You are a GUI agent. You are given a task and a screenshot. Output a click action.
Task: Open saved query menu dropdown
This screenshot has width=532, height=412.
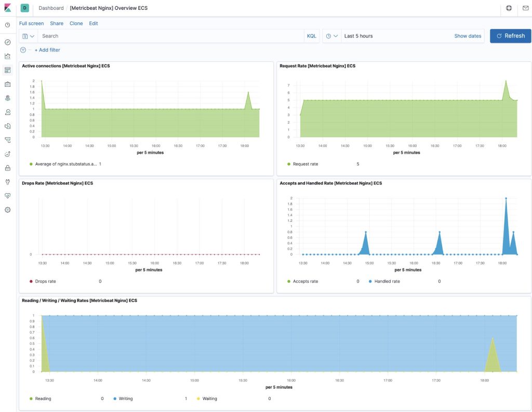[x=29, y=36]
